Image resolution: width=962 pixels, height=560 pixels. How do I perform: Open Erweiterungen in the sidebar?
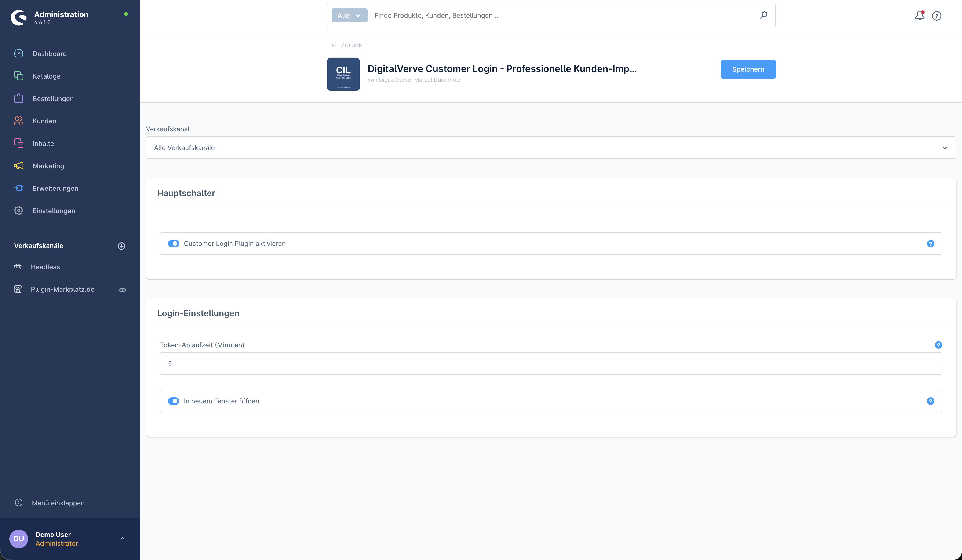(55, 188)
